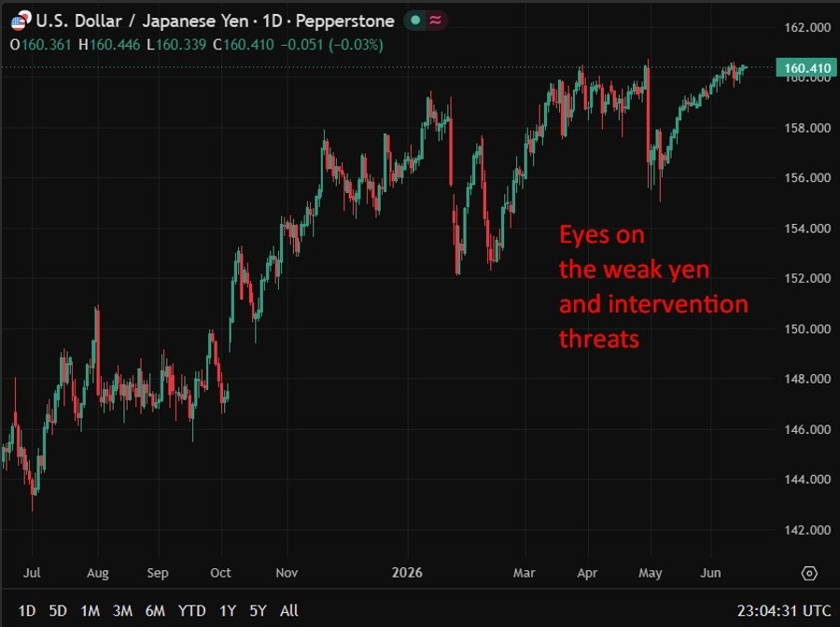Click the Aug time axis label

97,573
